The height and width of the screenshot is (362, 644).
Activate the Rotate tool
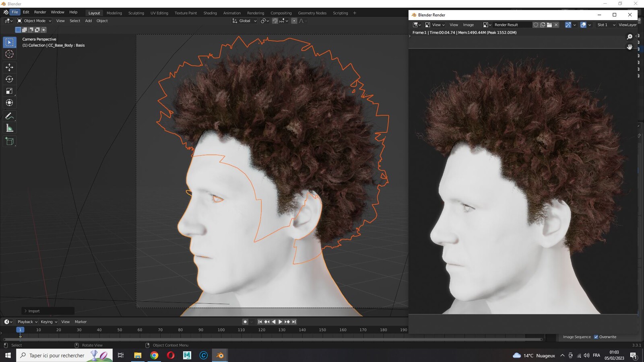[9, 79]
